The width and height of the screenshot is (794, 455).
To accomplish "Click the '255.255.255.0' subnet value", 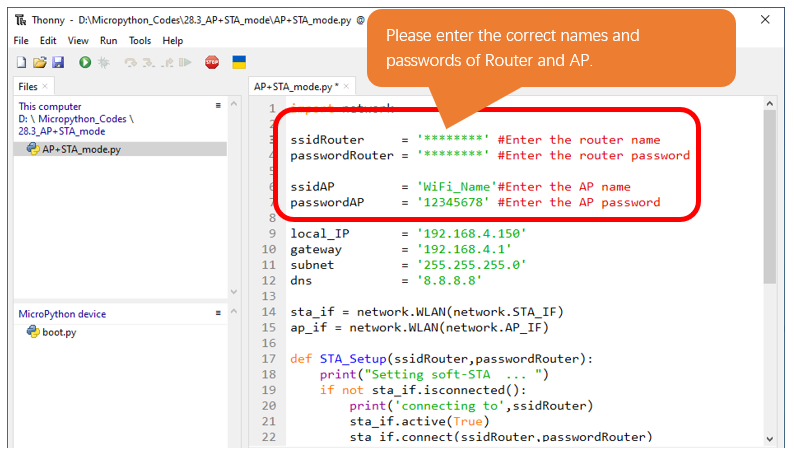I will [471, 265].
